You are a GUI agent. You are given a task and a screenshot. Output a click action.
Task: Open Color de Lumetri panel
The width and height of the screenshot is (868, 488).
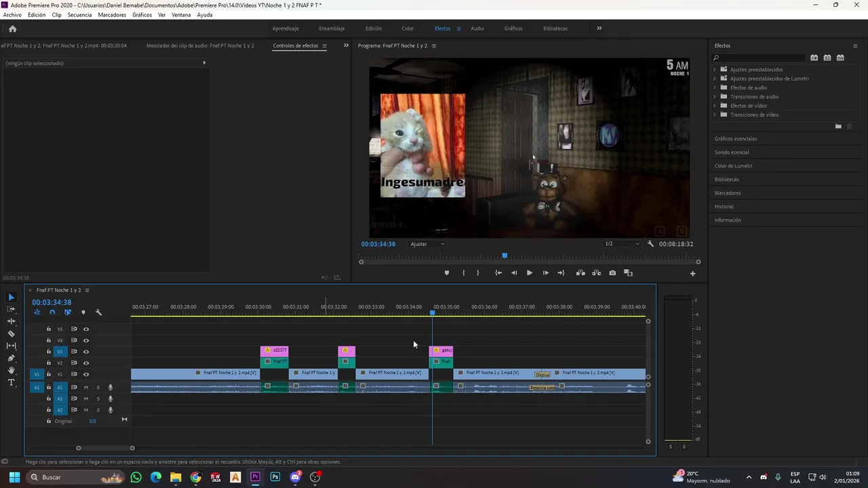coord(733,166)
